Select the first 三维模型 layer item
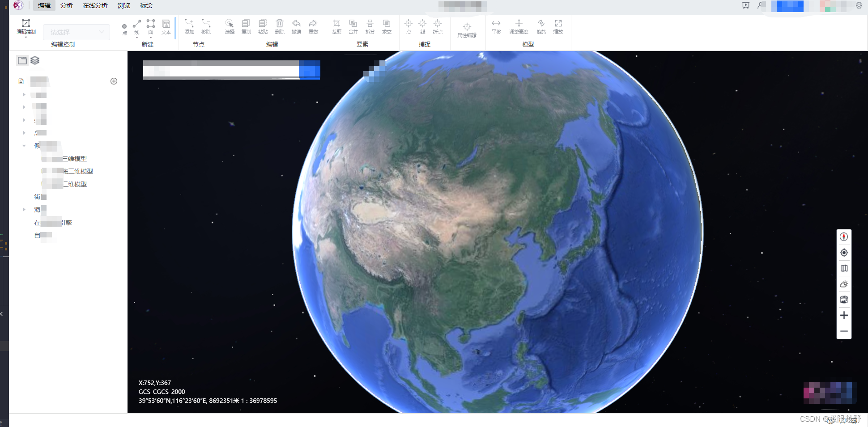Image resolution: width=868 pixels, height=427 pixels. 64,159
